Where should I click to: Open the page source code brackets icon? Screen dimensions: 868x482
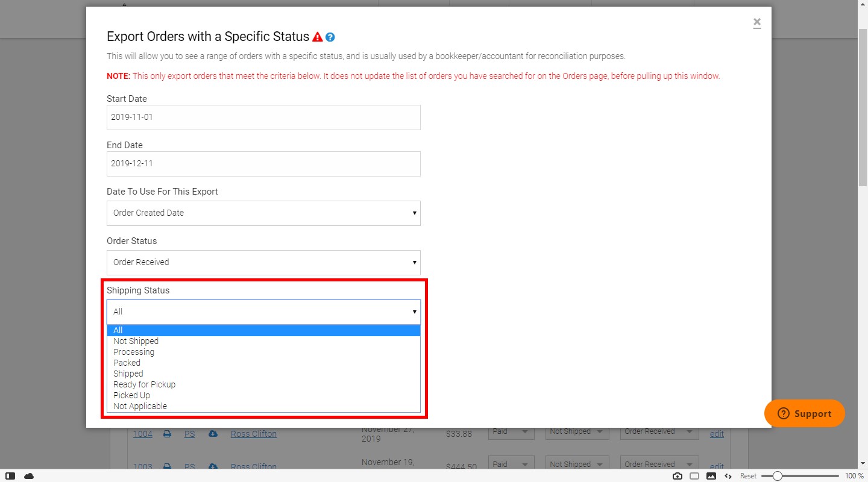point(728,476)
